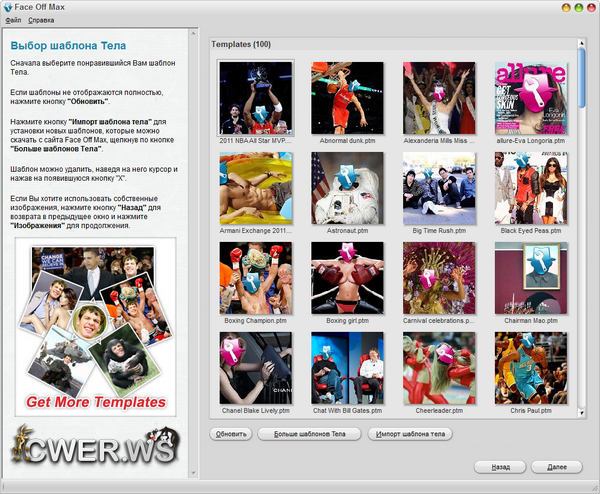This screenshot has width=600, height=494.
Task: Pick the Chat With Bill Gates template
Action: (x=347, y=368)
